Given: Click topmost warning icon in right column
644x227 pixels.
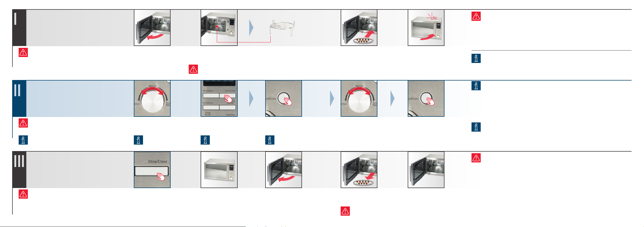Looking at the screenshot, I should [476, 16].
